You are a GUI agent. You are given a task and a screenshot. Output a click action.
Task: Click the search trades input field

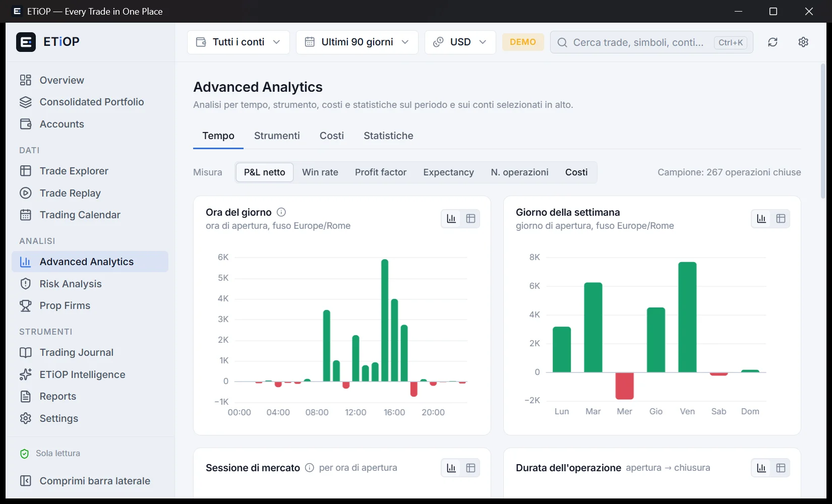[651, 42]
